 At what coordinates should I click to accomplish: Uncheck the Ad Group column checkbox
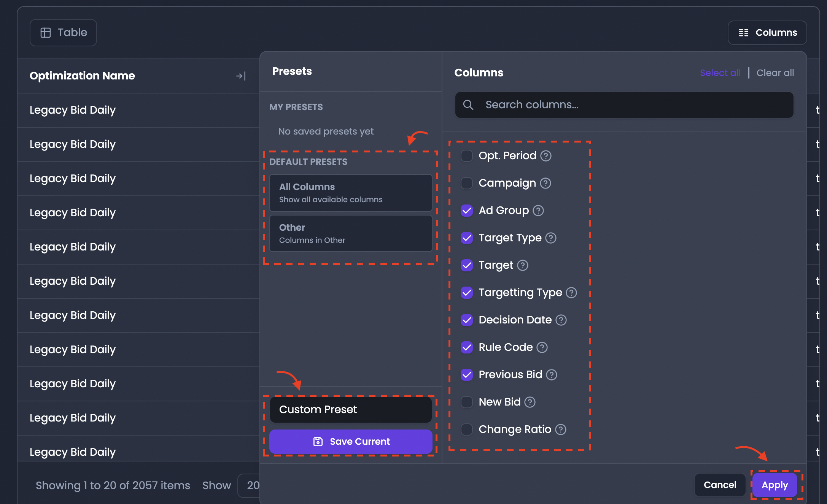(x=467, y=211)
